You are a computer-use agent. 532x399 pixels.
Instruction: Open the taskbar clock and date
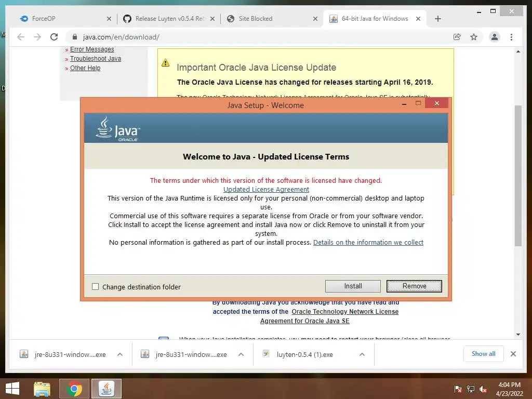coord(510,389)
